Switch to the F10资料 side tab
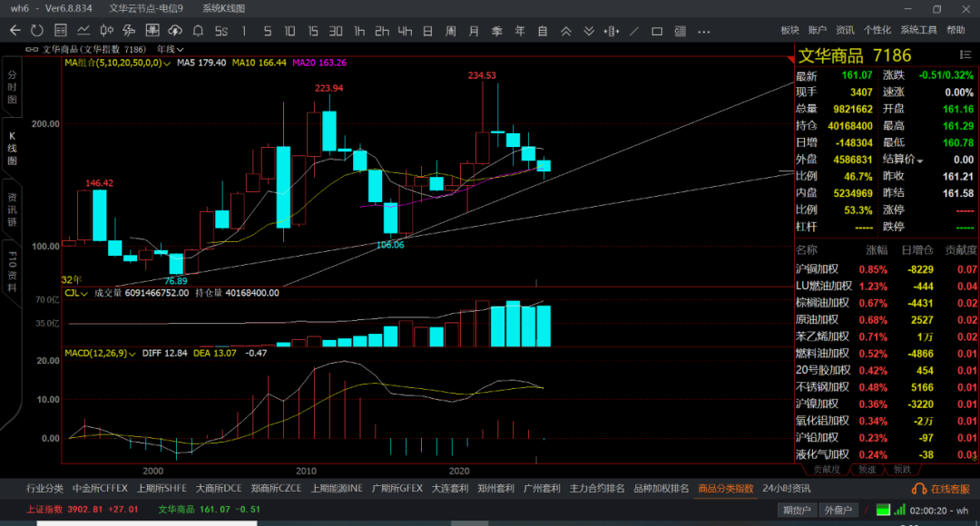 pos(12,272)
